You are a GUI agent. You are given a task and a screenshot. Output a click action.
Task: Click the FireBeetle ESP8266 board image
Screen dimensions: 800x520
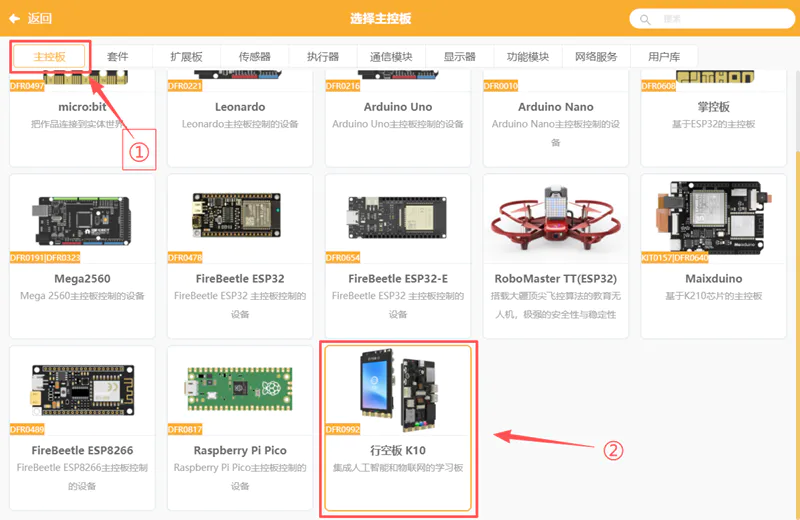point(83,391)
